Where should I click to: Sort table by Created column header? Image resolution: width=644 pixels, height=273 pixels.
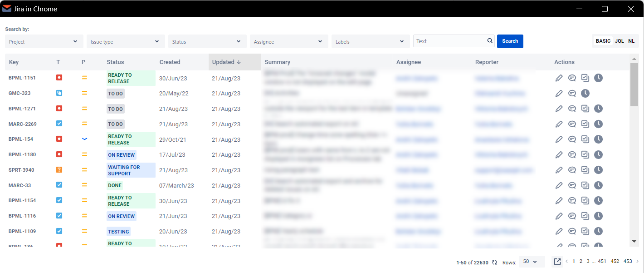click(170, 62)
